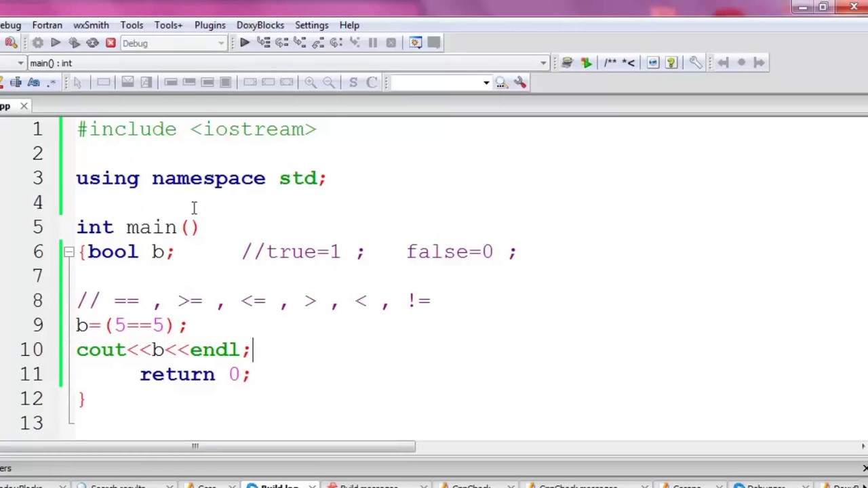Screen dimensions: 868x488
Task: Select the Nassi pointer select tool
Action: 77,82
